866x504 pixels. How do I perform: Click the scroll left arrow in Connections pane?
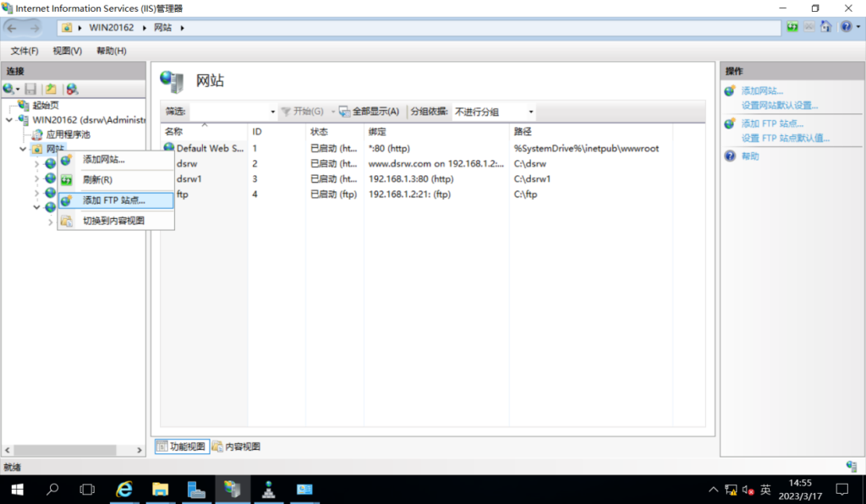point(7,451)
